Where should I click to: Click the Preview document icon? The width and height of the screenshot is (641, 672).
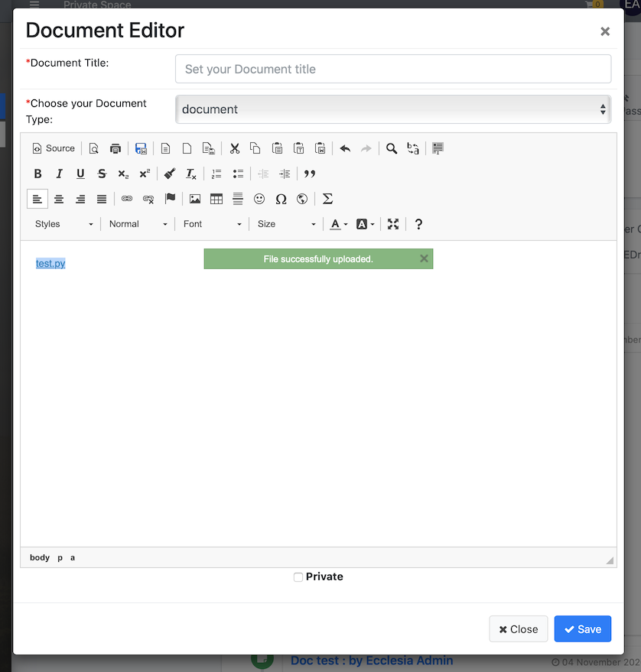94,148
